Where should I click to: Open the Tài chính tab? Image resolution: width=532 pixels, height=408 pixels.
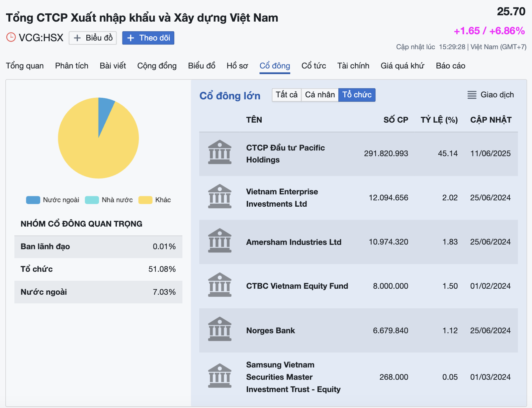[353, 66]
